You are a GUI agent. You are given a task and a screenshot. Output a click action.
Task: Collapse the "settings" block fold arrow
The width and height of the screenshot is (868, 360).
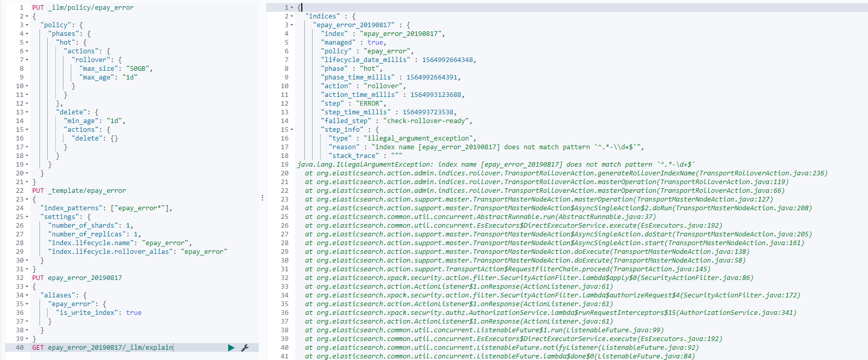click(27, 217)
